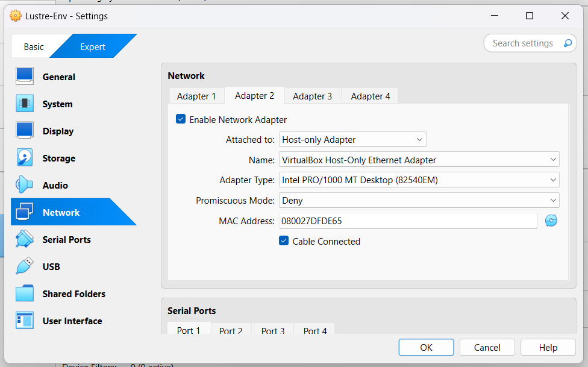Viewport: 588px width, 367px height.
Task: Open Audio speaker icon
Action: pos(25,185)
